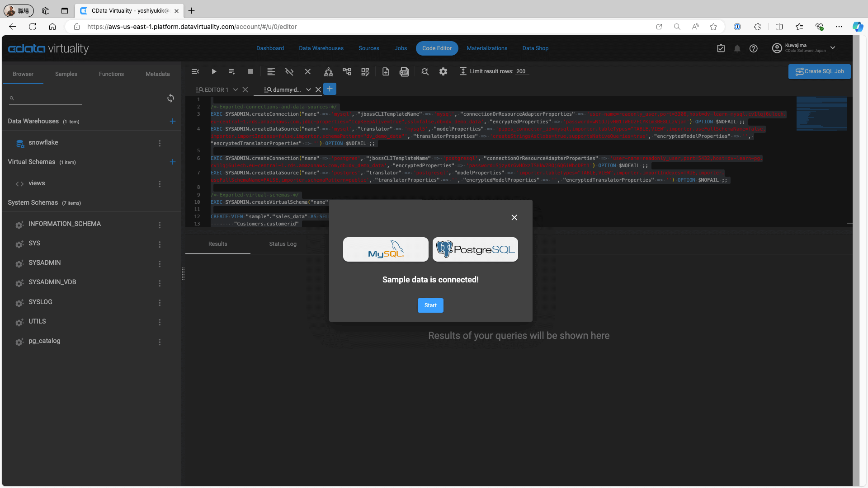
Task: Go to the Jobs page
Action: [401, 48]
